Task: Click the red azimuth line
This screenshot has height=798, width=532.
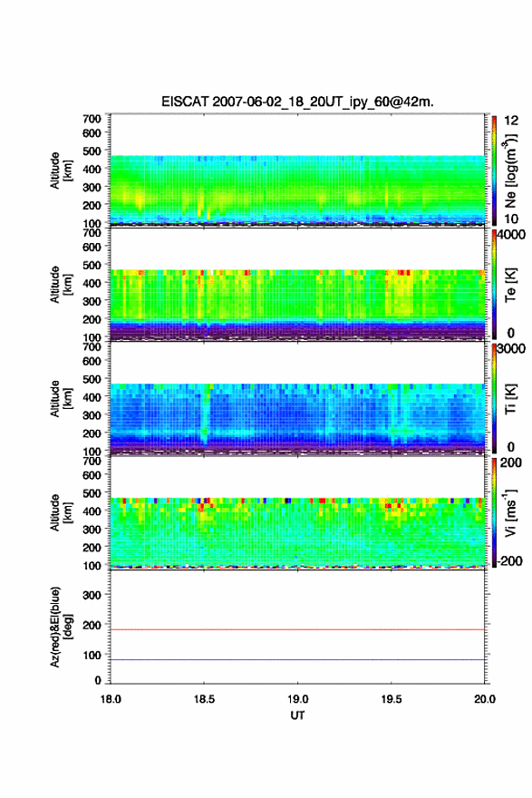Action: (x=297, y=629)
